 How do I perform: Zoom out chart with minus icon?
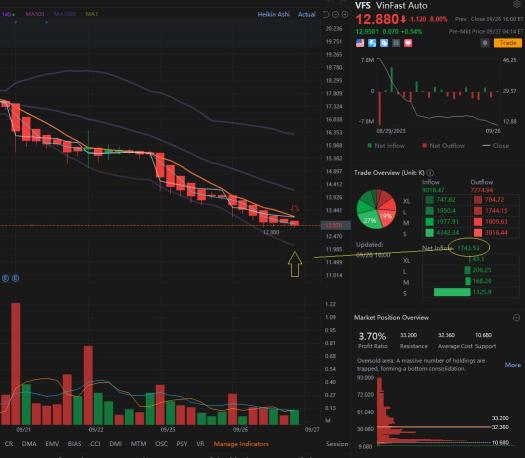[335, 14]
